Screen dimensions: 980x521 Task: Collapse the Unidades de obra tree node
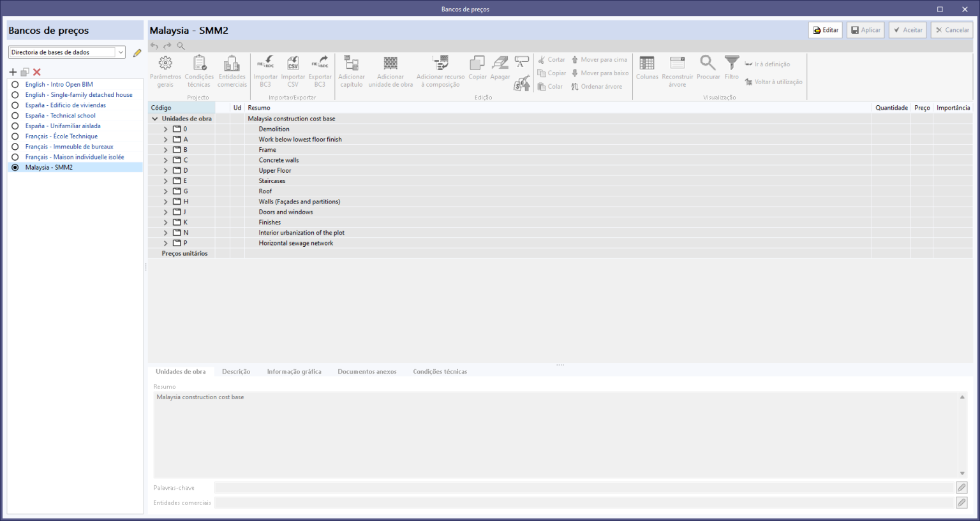(x=155, y=119)
